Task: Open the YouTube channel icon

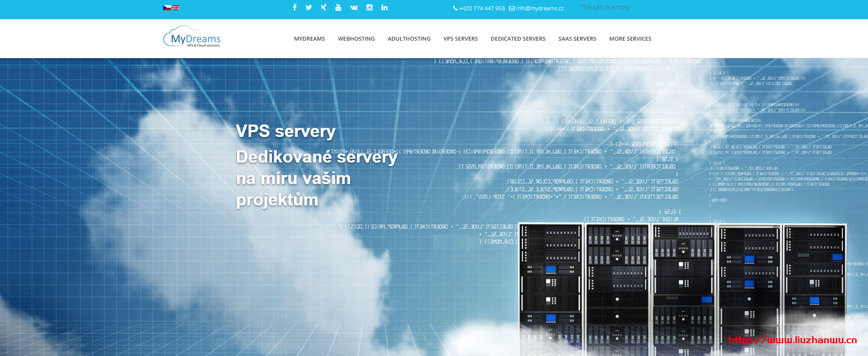Action: click(338, 7)
